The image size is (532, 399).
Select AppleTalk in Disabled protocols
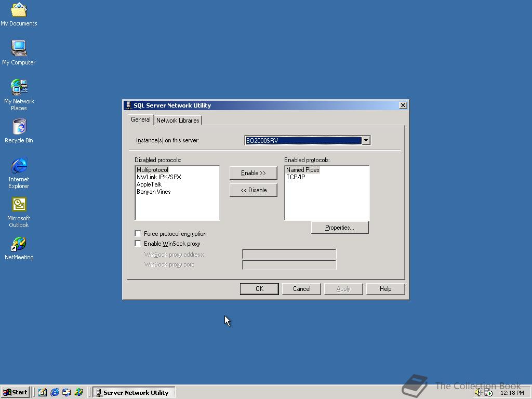(x=149, y=184)
